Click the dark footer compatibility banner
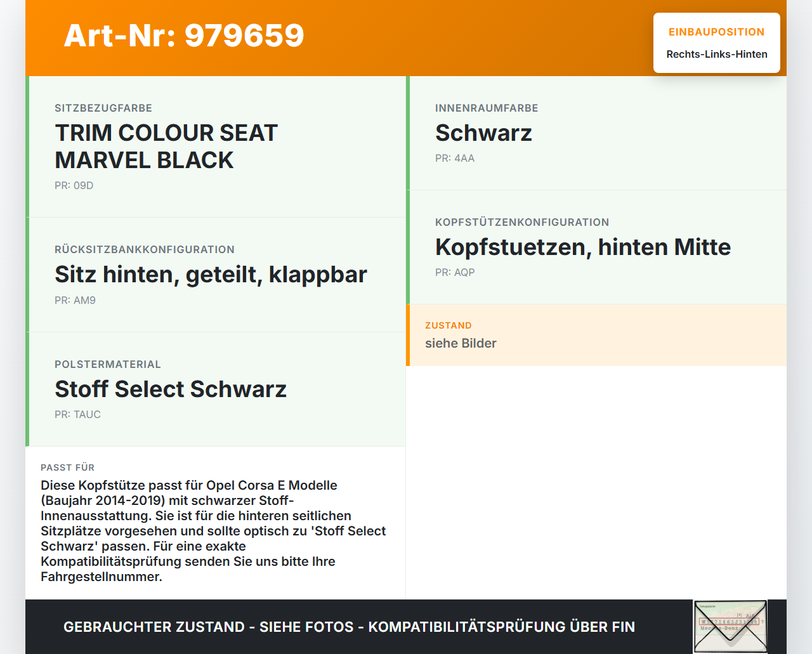This screenshot has width=812, height=654. click(349, 627)
